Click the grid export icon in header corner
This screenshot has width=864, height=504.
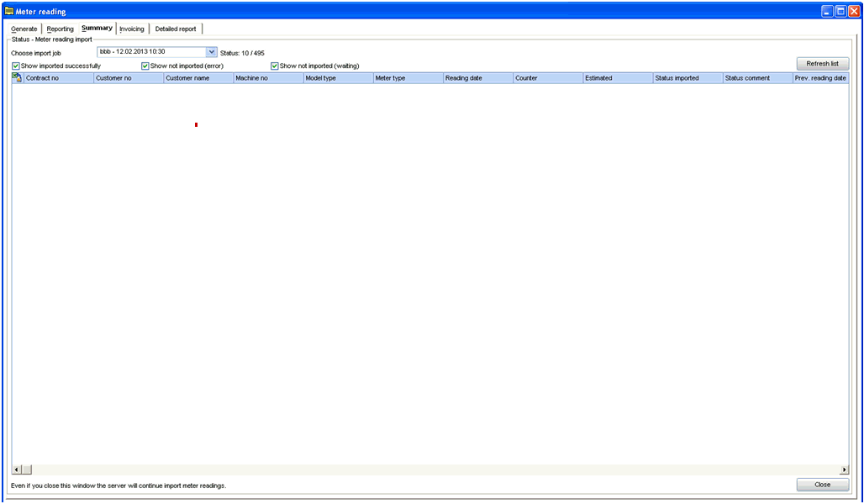tap(17, 77)
